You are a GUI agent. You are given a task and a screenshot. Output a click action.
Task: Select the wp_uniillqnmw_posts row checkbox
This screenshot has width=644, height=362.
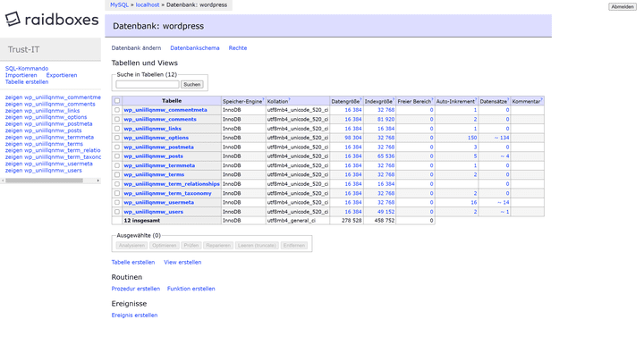coord(117,156)
